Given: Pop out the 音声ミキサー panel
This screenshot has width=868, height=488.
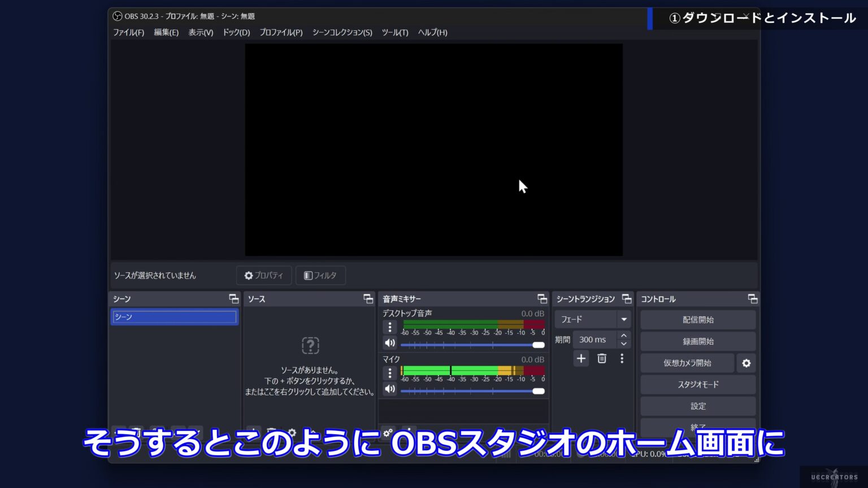Looking at the screenshot, I should click(542, 298).
